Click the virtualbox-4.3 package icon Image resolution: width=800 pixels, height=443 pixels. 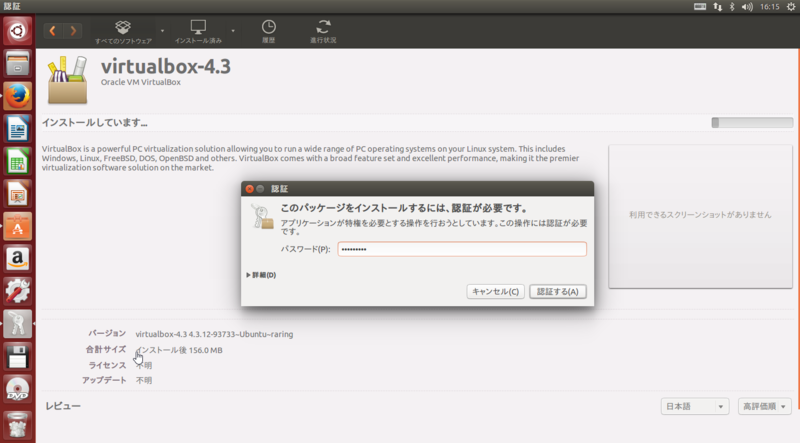[x=67, y=80]
